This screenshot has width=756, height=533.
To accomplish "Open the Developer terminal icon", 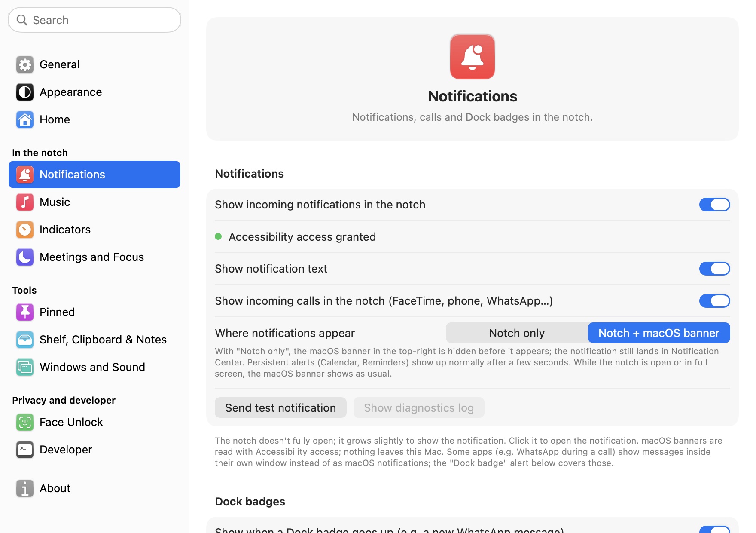I will pos(25,450).
